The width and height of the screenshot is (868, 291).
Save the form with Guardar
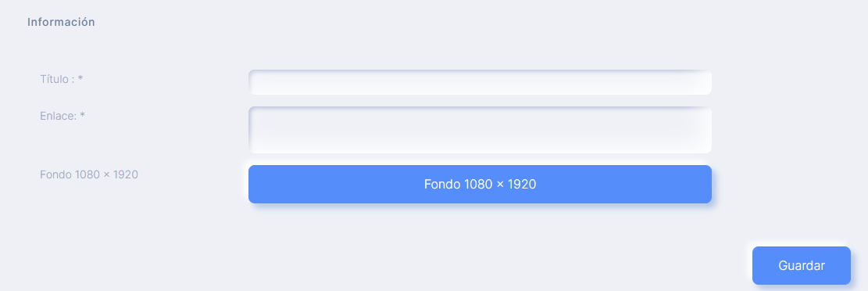[x=801, y=265]
